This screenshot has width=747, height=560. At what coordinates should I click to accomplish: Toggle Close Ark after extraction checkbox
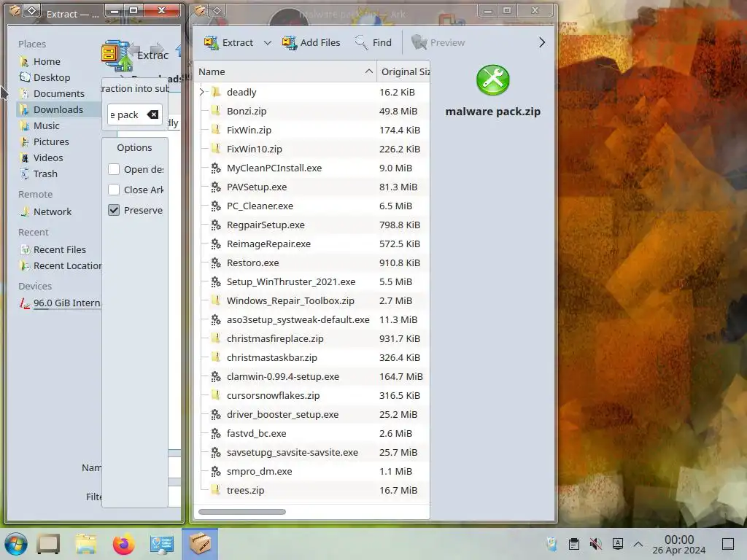click(114, 190)
